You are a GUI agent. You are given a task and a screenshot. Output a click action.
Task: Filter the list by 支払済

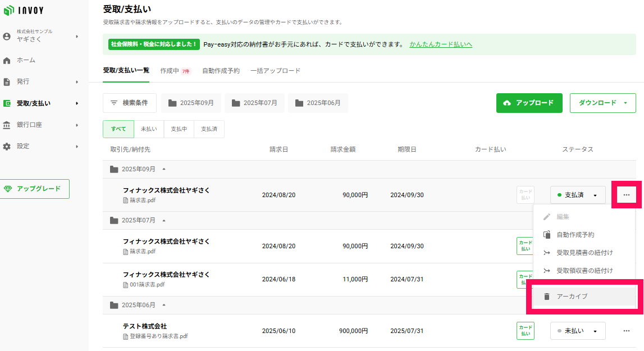[209, 129]
